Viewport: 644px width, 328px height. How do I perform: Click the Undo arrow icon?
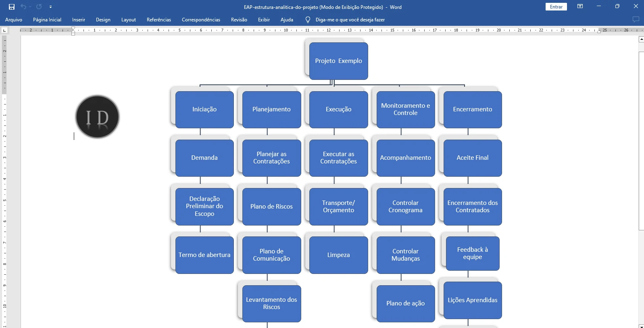(23, 7)
